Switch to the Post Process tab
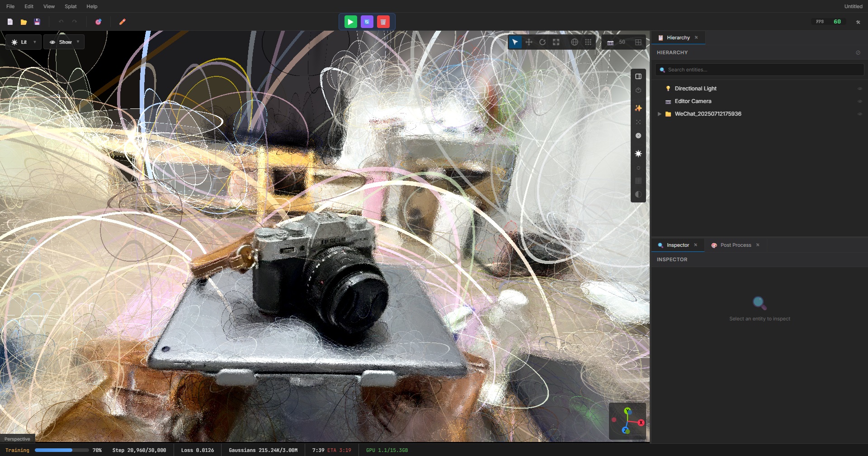The image size is (868, 456). [x=735, y=245]
